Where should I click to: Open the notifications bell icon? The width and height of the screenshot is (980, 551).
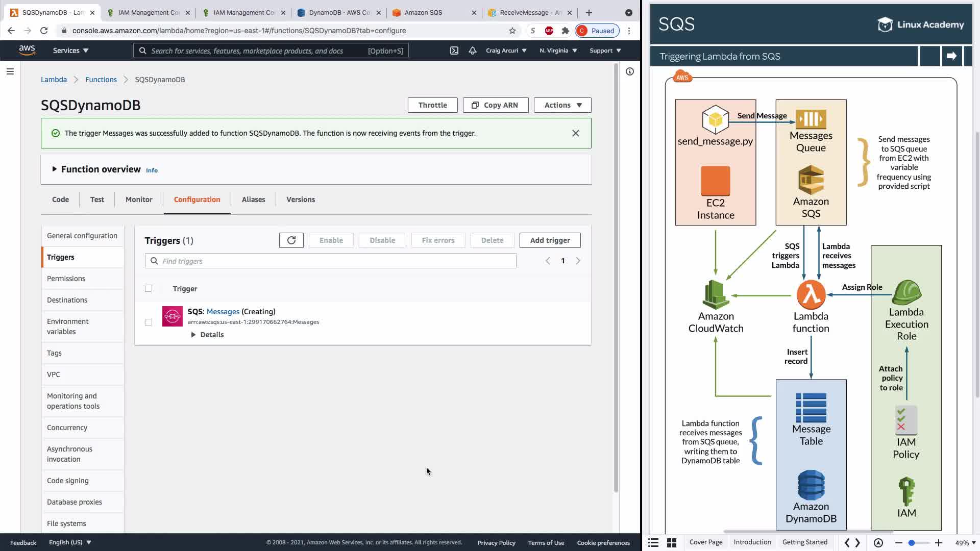(x=472, y=51)
